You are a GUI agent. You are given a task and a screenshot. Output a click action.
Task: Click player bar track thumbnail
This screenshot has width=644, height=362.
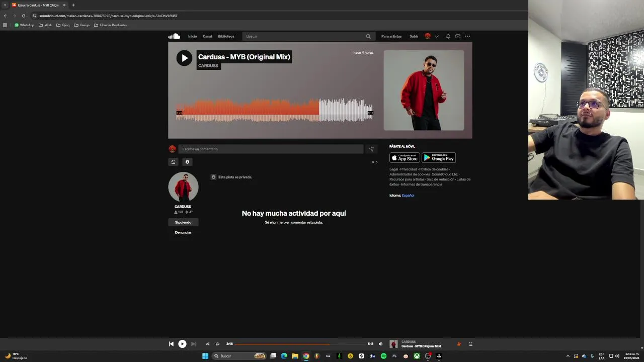393,344
